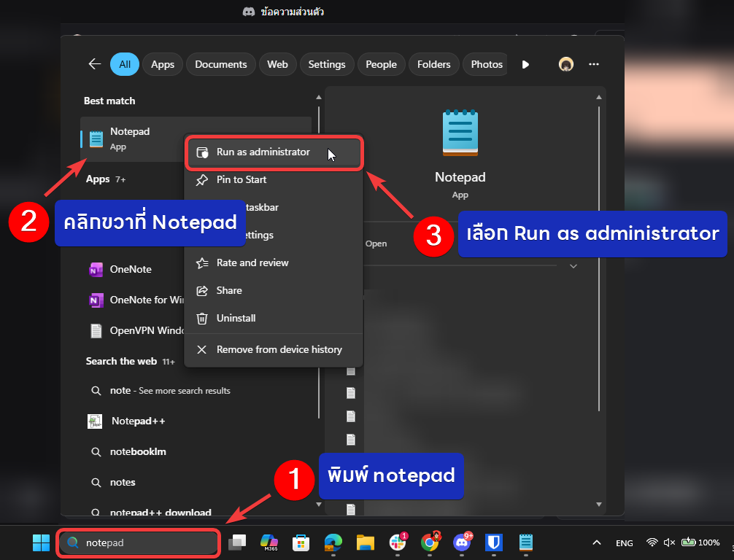Click the Run as administrator shield icon
The height and width of the screenshot is (560, 734).
click(202, 152)
